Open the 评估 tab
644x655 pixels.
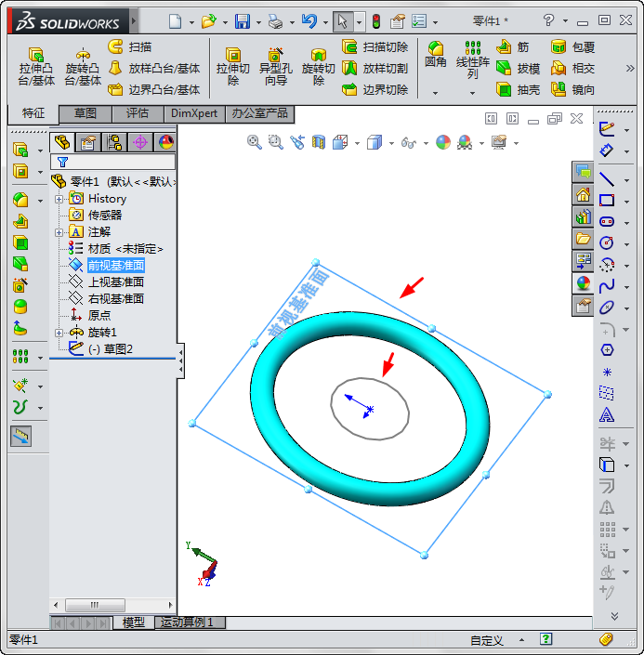137,113
